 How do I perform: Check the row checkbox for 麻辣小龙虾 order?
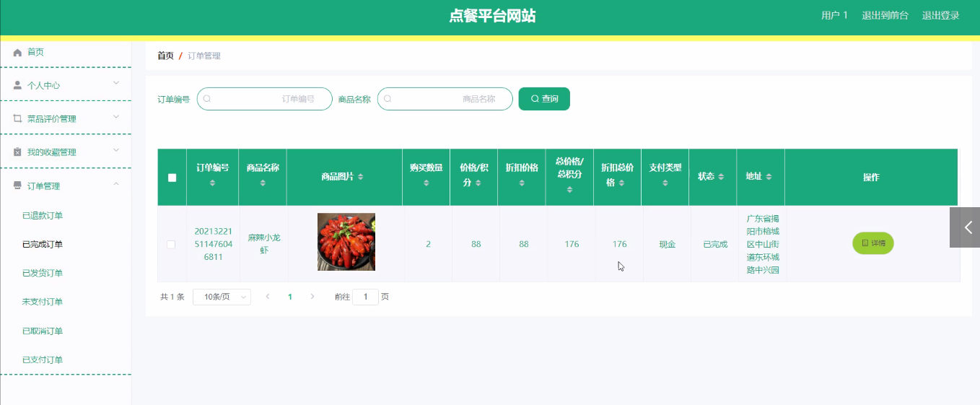171,245
